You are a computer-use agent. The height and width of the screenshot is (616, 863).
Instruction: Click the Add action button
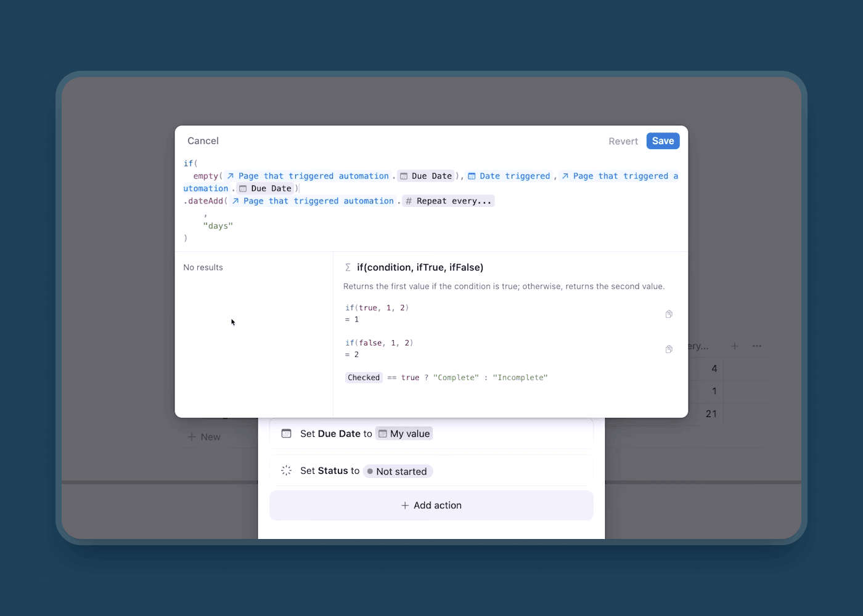431,505
